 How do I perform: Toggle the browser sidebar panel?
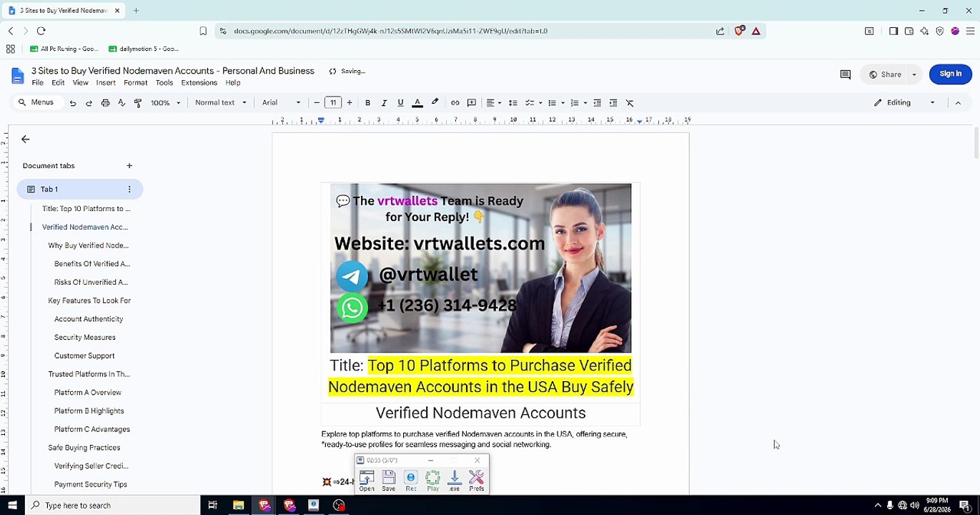click(894, 31)
